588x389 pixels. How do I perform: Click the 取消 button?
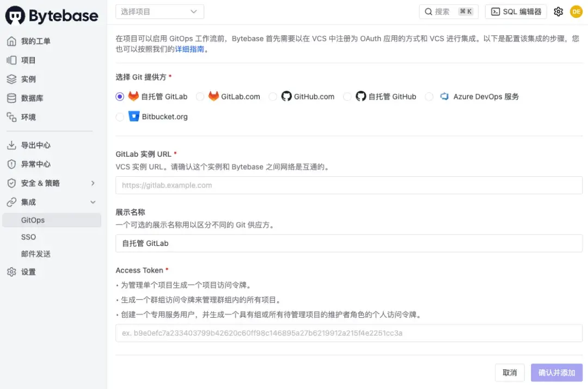(x=510, y=373)
